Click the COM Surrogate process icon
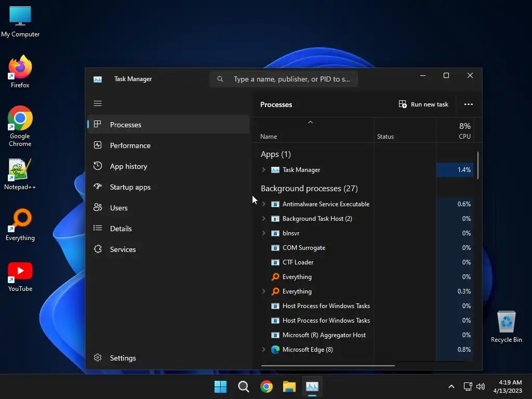The image size is (532, 399). (x=275, y=248)
